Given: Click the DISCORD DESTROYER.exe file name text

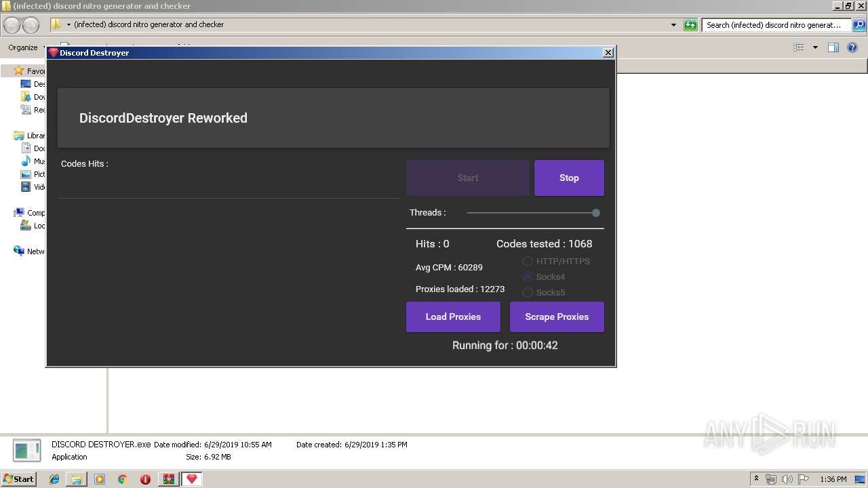Looking at the screenshot, I should click(x=101, y=445).
